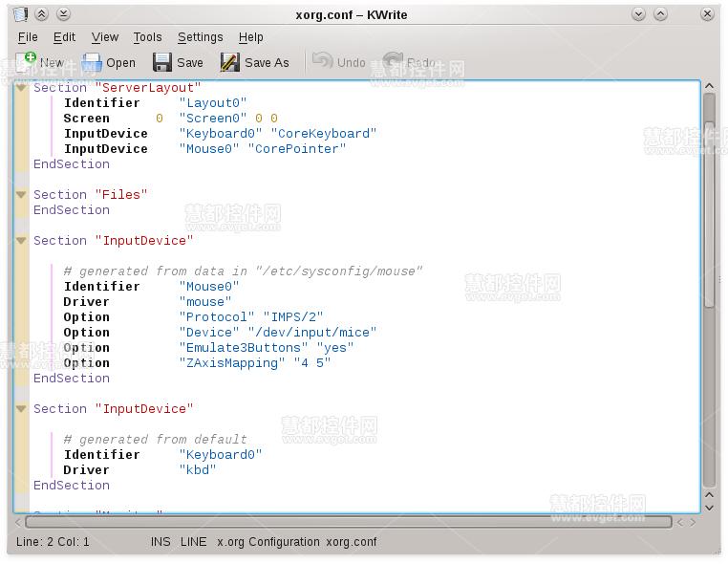
Task: Click the "Keyboard0" identifier in second InputDevice section
Action: point(221,455)
